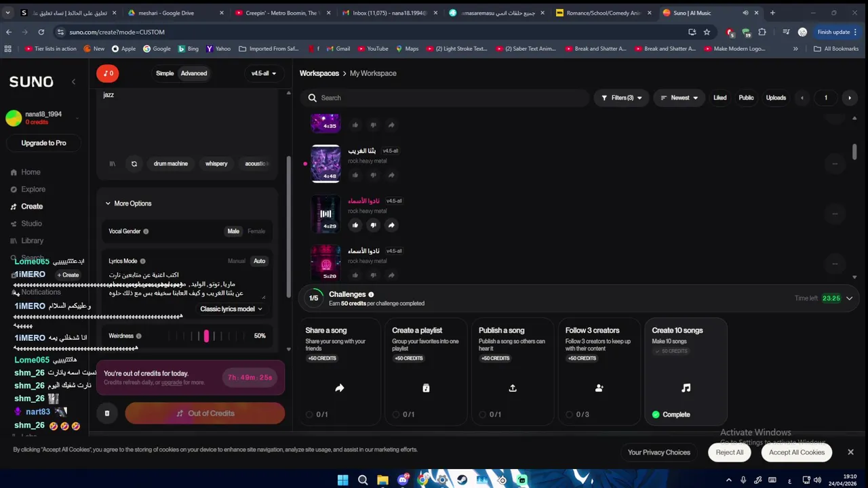The image size is (868, 488).
Task: Click the Challenges info icon
Action: click(371, 294)
